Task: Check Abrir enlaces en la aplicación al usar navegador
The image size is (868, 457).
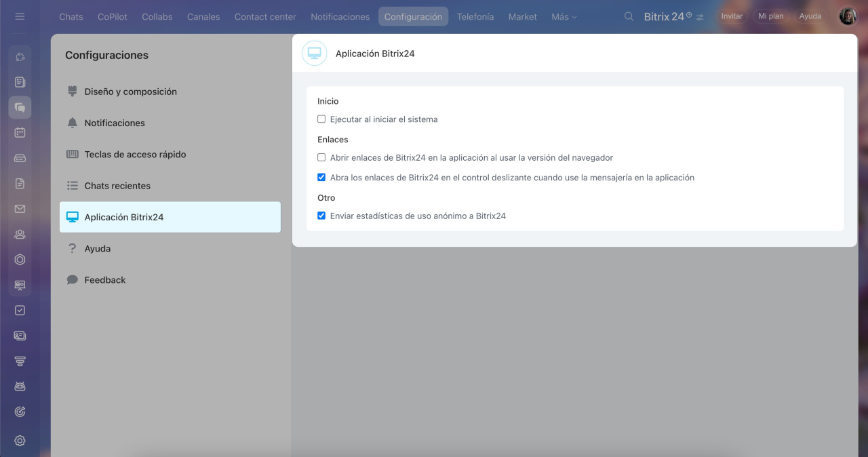Action: coord(321,157)
